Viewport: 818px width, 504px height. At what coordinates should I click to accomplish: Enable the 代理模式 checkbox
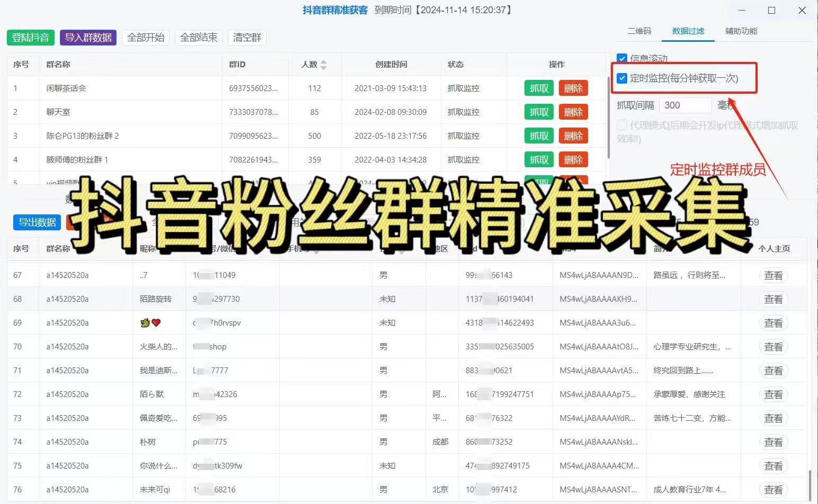[623, 125]
